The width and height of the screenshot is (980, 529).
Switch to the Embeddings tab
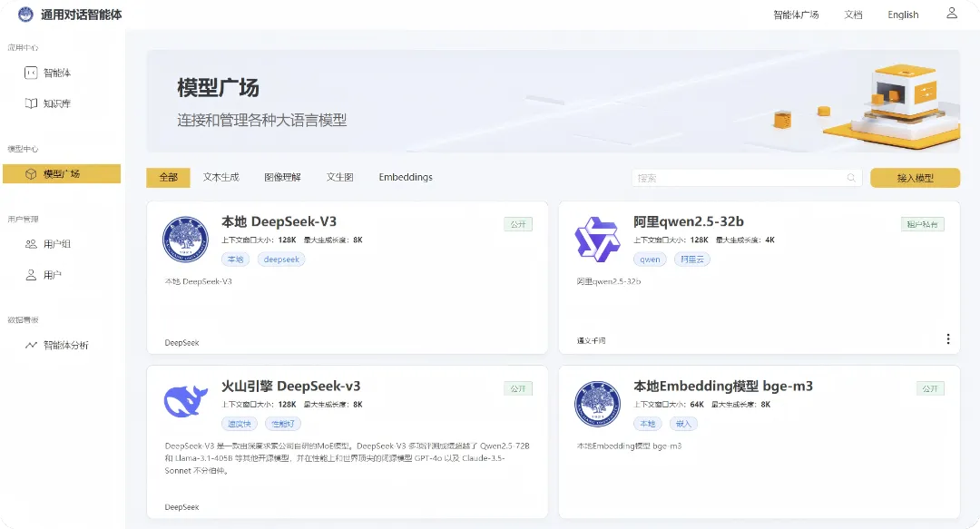point(406,178)
